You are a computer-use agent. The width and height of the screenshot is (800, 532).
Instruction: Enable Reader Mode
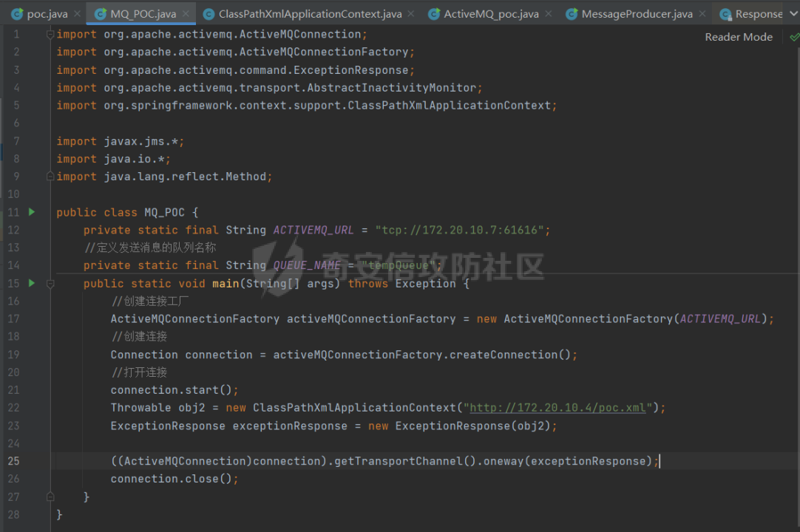point(739,37)
